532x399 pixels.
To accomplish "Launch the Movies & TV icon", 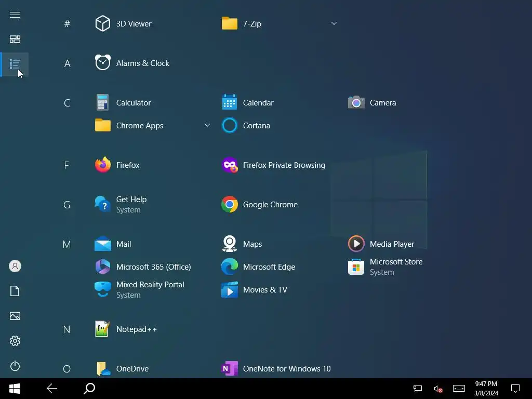I will pyautogui.click(x=229, y=289).
